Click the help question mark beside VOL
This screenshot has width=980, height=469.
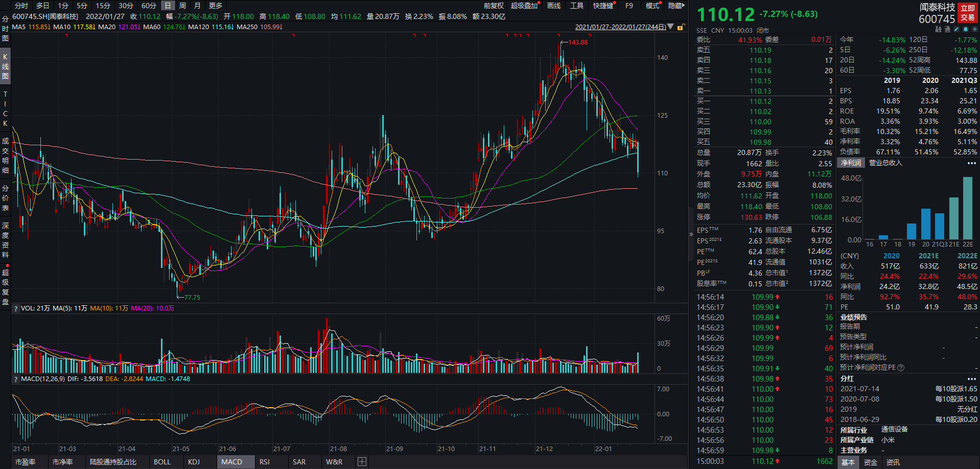[16, 308]
